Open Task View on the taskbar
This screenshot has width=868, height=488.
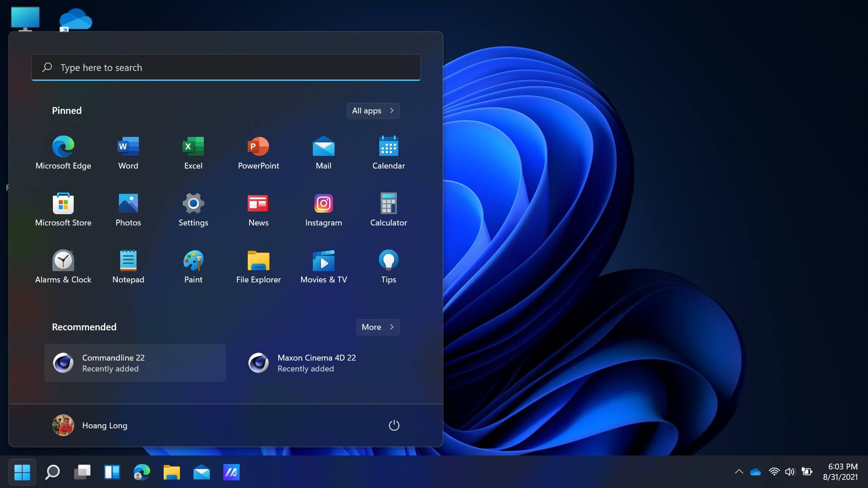82,472
